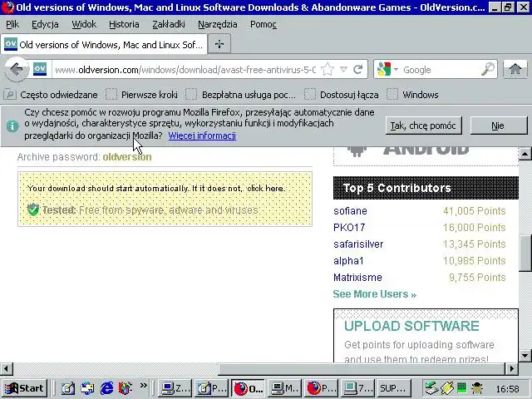Open contributor PKO17 profile

click(x=349, y=227)
